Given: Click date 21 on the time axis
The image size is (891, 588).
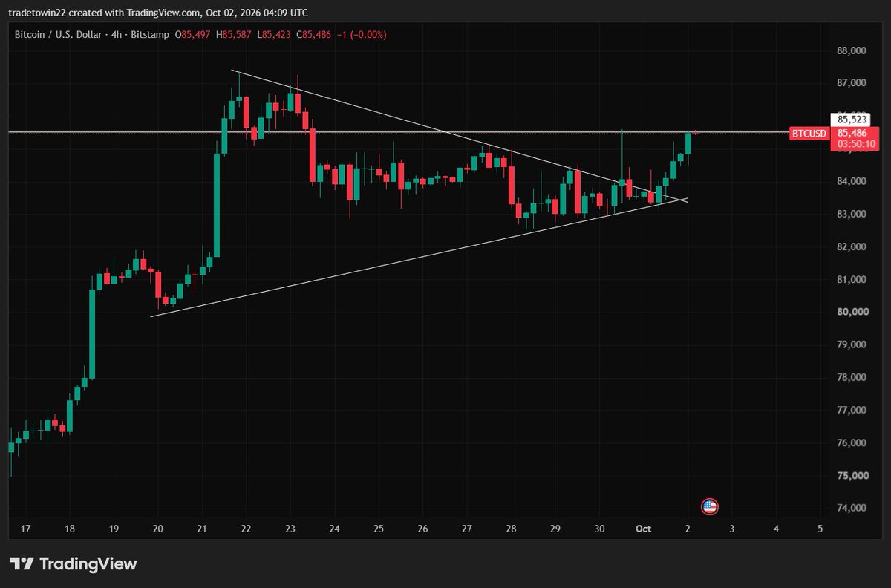Looking at the screenshot, I should click(202, 529).
